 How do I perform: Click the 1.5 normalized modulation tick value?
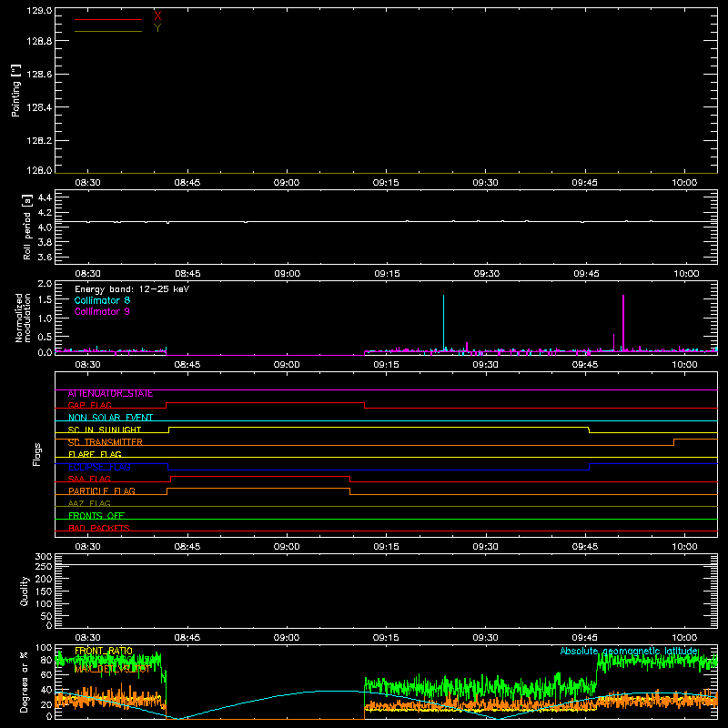point(45,300)
